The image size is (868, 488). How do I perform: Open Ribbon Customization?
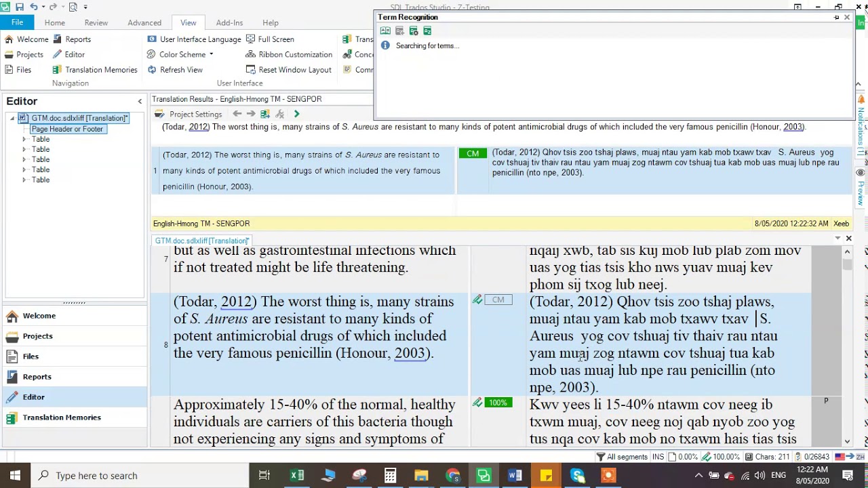pyautogui.click(x=290, y=54)
